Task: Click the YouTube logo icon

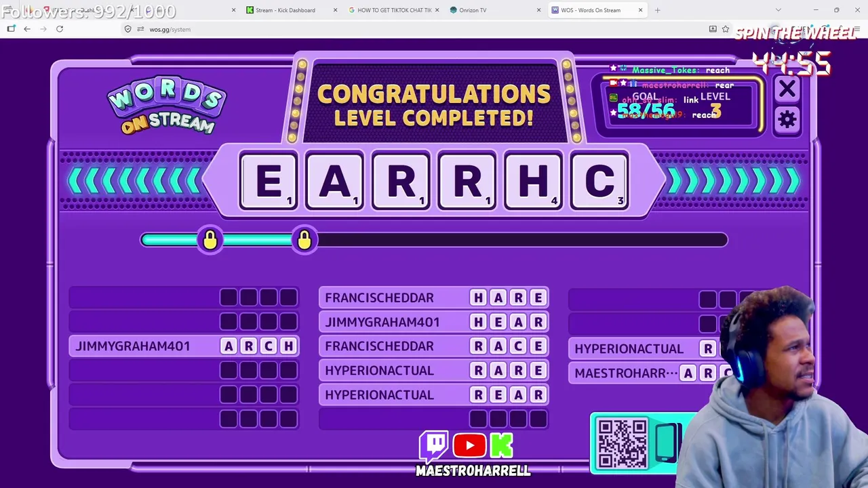Action: click(x=469, y=445)
